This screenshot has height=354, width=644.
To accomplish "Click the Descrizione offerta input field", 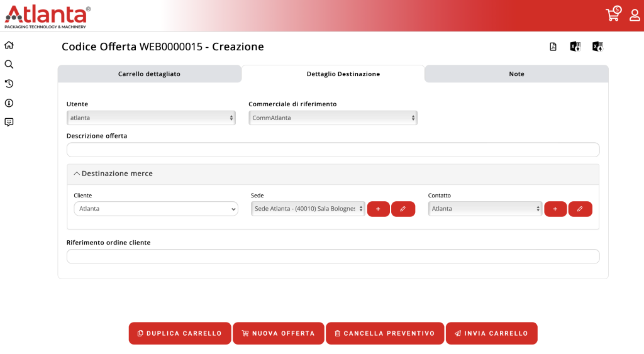I will pyautogui.click(x=333, y=150).
